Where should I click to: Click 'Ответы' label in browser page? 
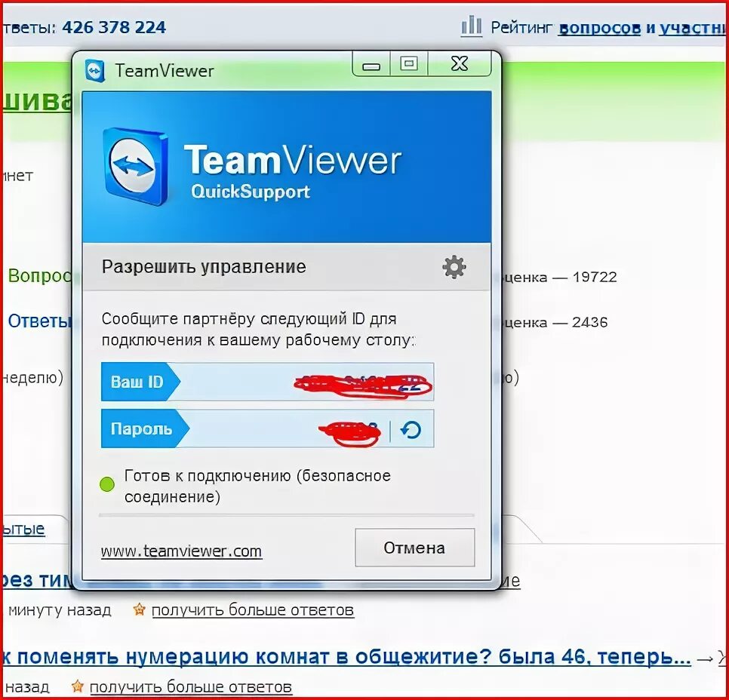tap(40, 321)
